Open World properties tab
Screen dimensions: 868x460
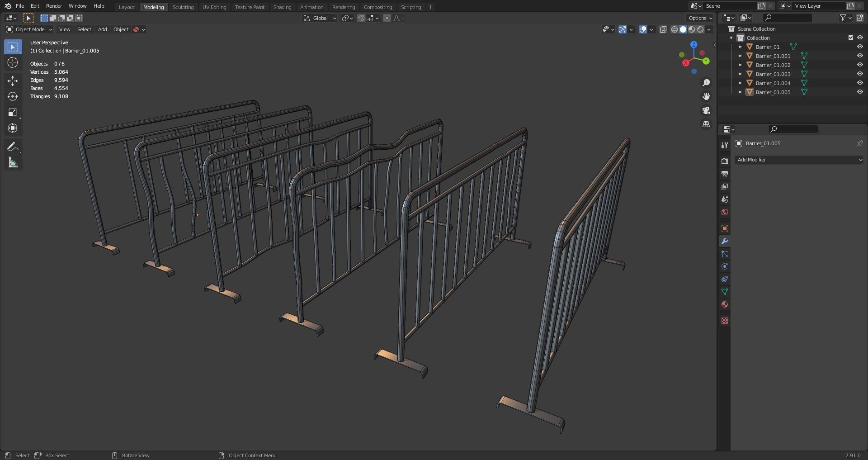tap(725, 212)
